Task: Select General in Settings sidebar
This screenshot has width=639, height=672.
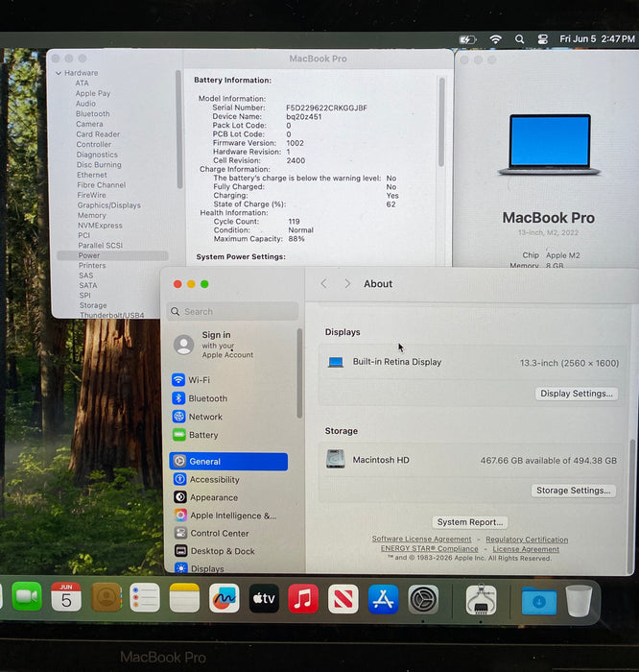Action: (228, 462)
